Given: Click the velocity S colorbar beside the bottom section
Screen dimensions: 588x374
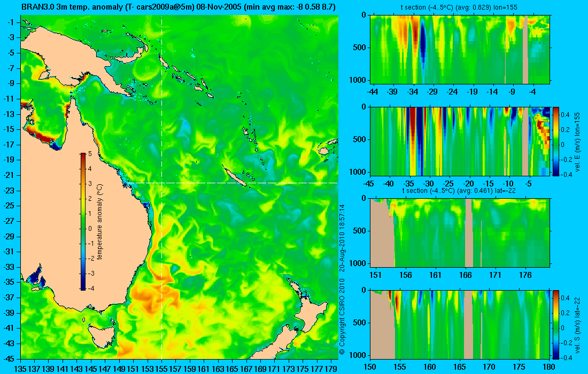Looking at the screenshot, I should (x=555, y=324).
